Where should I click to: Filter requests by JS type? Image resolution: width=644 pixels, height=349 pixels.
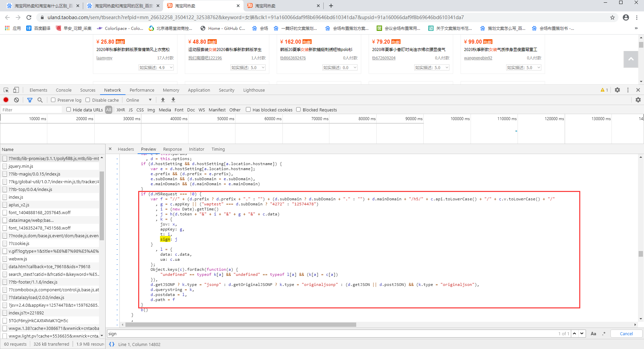(x=130, y=110)
